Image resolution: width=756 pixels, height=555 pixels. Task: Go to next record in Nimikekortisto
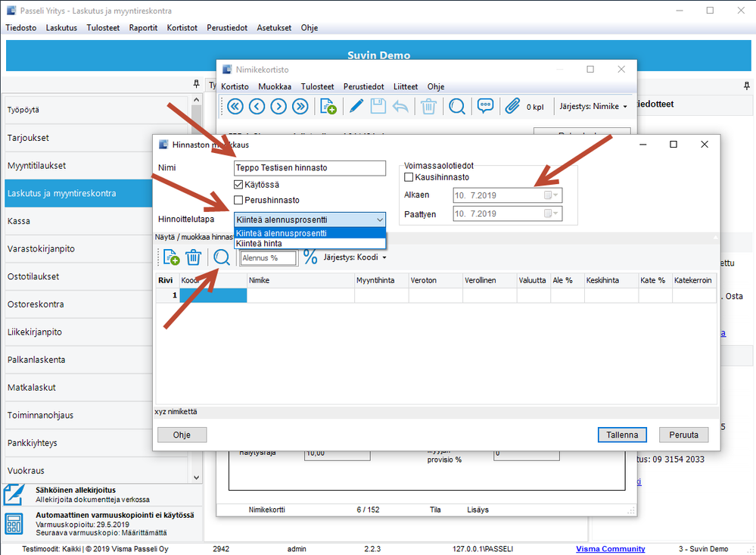pyautogui.click(x=278, y=106)
